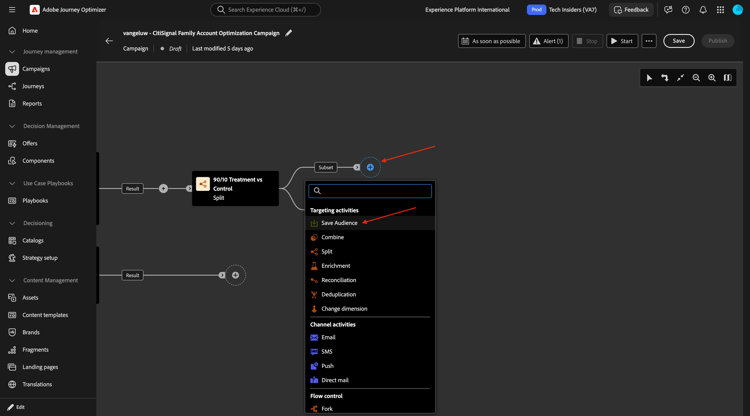Open the more options ellipsis button
The image size is (750, 416).
point(649,41)
